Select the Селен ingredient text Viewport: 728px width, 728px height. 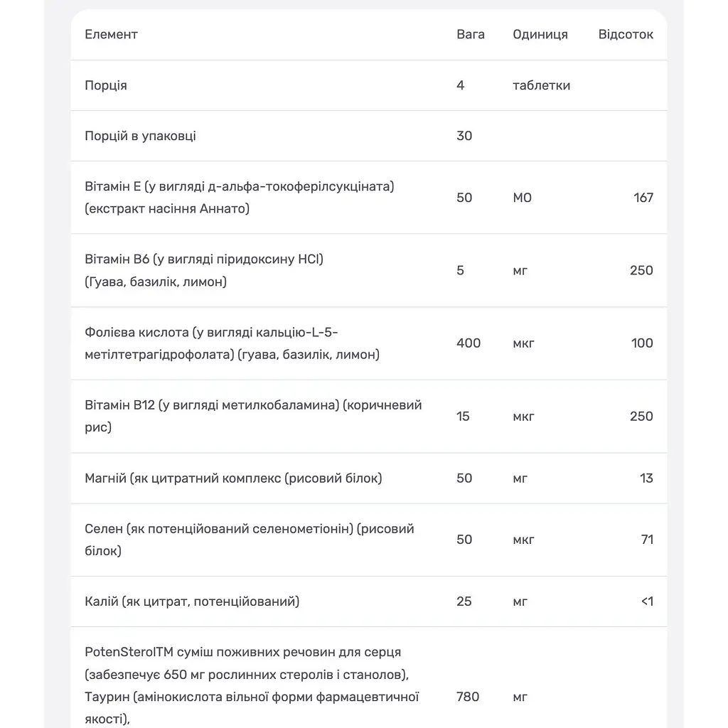coord(250,540)
